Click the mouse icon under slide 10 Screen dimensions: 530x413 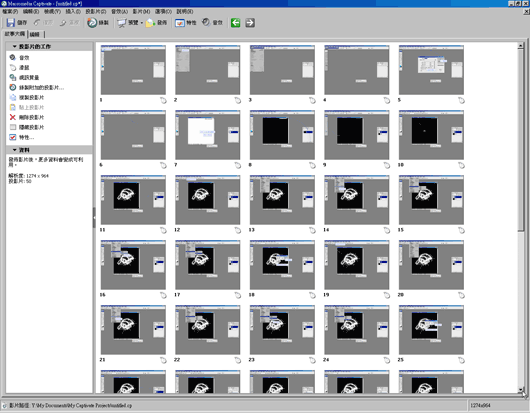click(x=461, y=165)
